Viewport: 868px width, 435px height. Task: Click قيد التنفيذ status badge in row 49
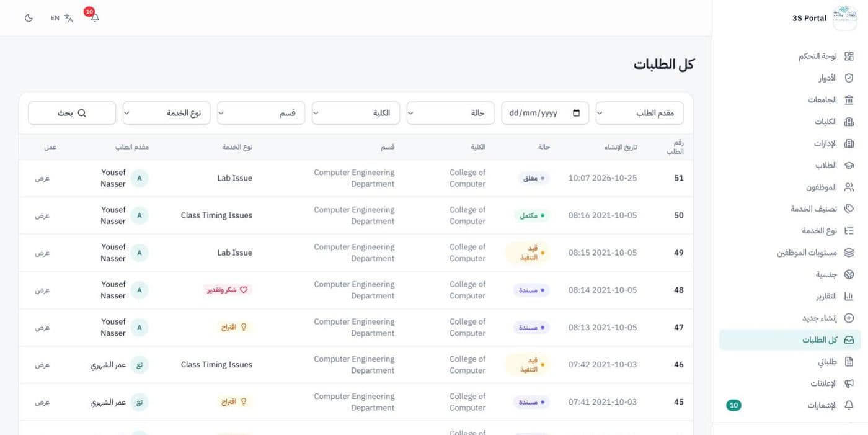527,253
